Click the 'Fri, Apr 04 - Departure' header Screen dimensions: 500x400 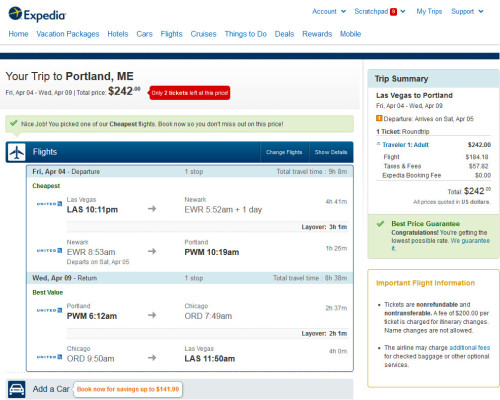[x=66, y=172]
